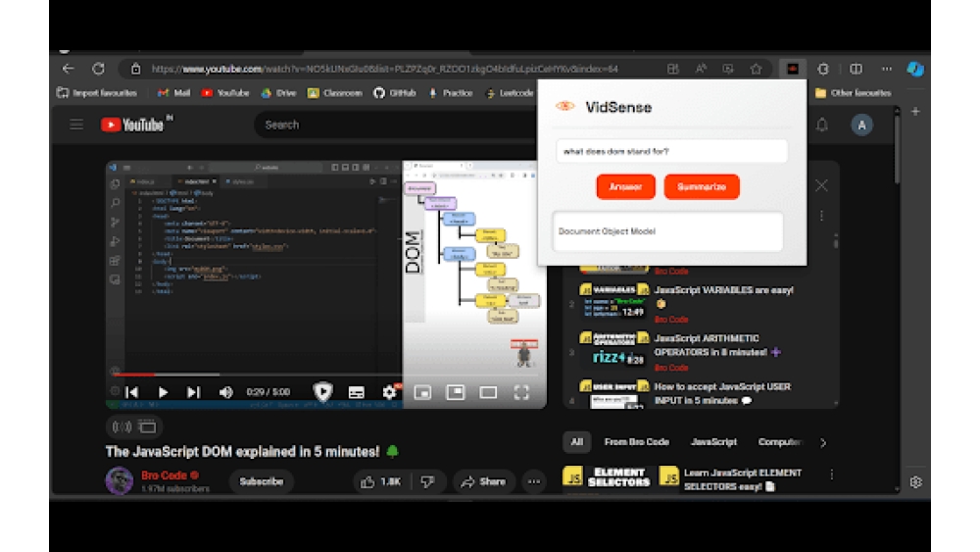Open the Copilot sidebar icon
The image size is (980, 552).
pyautogui.click(x=915, y=69)
